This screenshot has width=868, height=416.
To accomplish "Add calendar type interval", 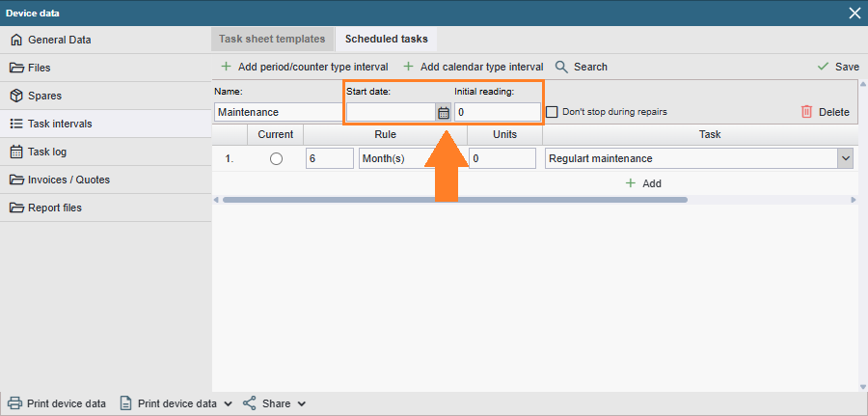I will coord(473,67).
